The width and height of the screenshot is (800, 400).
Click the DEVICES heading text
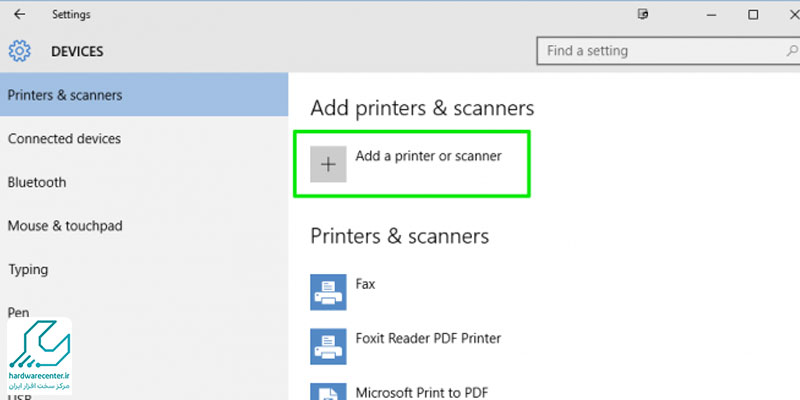(77, 52)
